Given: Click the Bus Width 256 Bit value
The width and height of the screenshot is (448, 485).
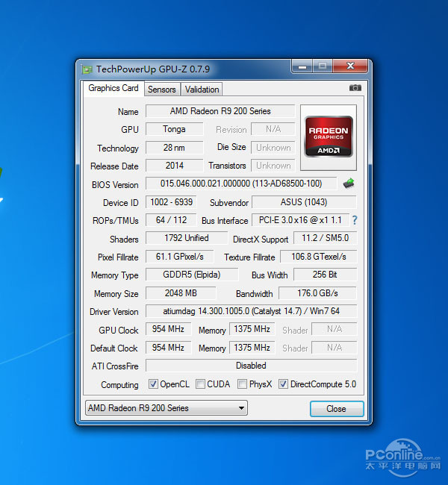Looking at the screenshot, I should pyautogui.click(x=325, y=275).
